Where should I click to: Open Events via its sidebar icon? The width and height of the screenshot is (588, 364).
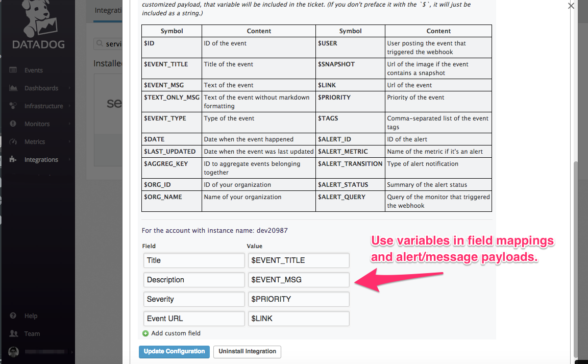pos(13,70)
